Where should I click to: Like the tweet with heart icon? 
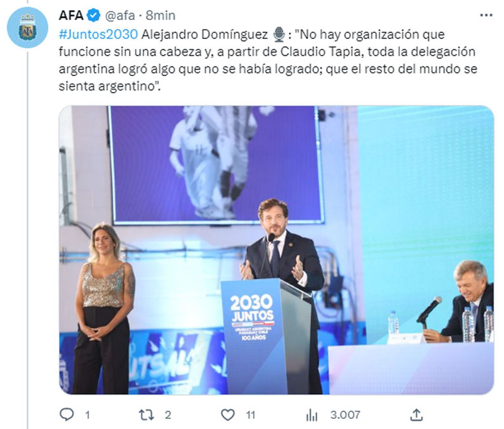[x=228, y=415]
